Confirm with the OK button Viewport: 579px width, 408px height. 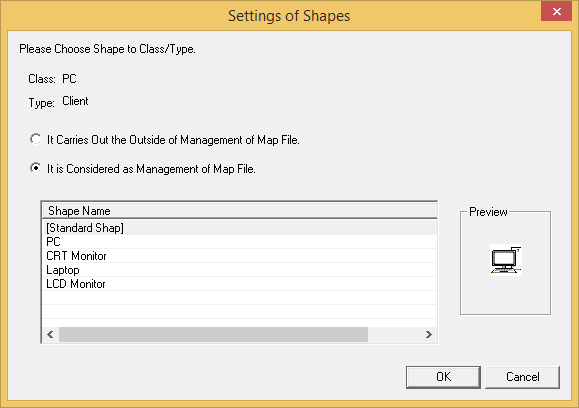pyautogui.click(x=443, y=377)
